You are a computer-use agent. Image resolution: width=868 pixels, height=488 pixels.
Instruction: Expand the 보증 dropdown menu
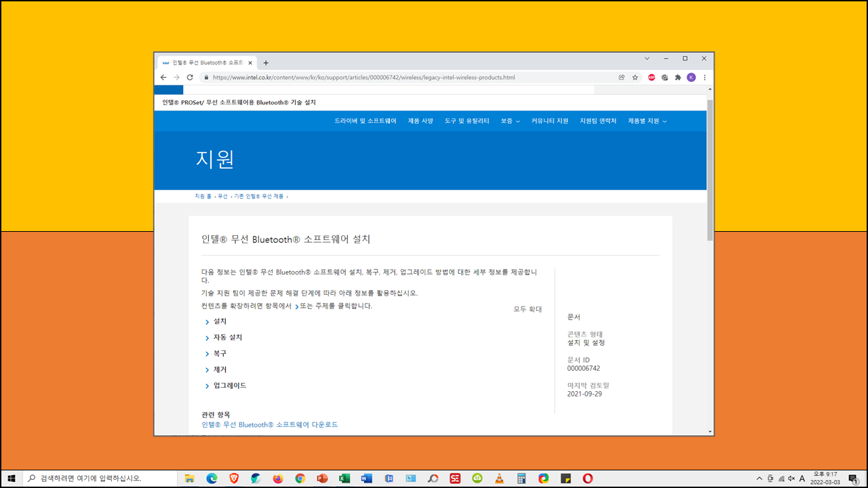[510, 121]
